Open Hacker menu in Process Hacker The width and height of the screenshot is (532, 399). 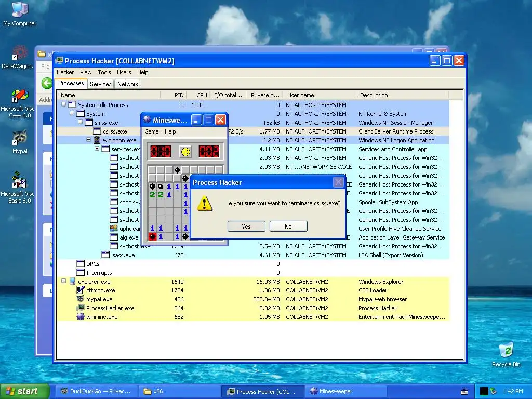(x=65, y=72)
